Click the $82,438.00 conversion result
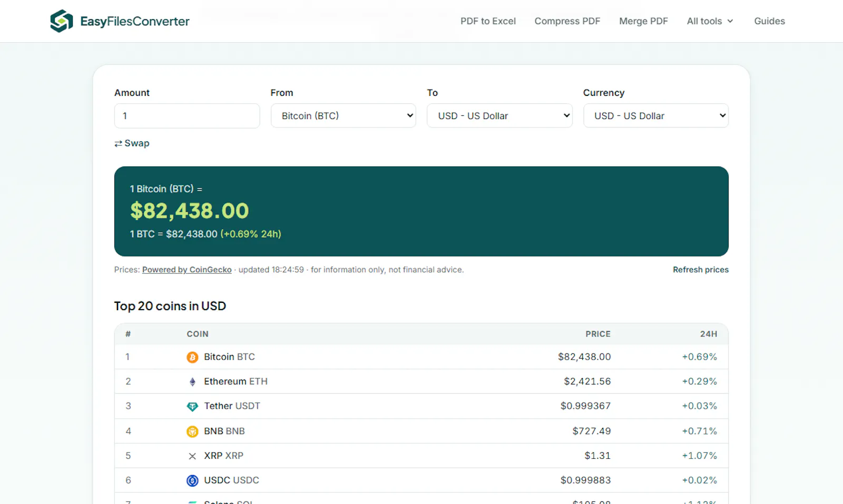This screenshot has width=843, height=504. point(189,211)
